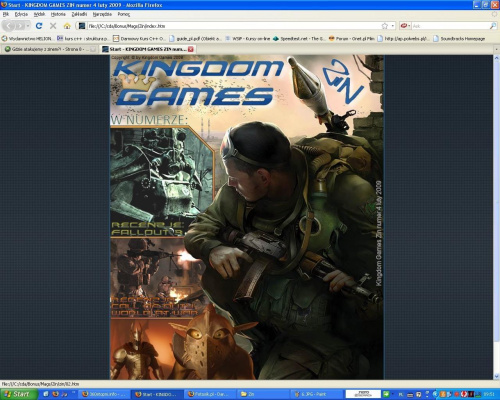Stop loading with the X stop icon
500x400 pixels.
pos(53,26)
